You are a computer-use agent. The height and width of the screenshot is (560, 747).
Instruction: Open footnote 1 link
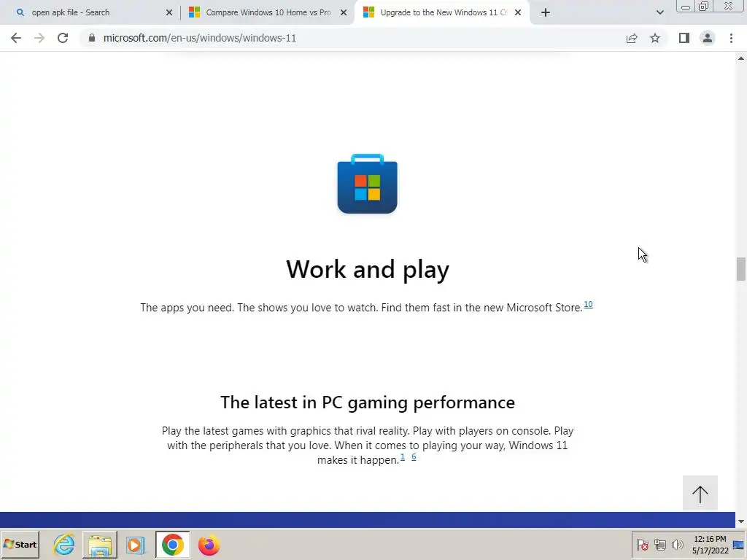[403, 456]
